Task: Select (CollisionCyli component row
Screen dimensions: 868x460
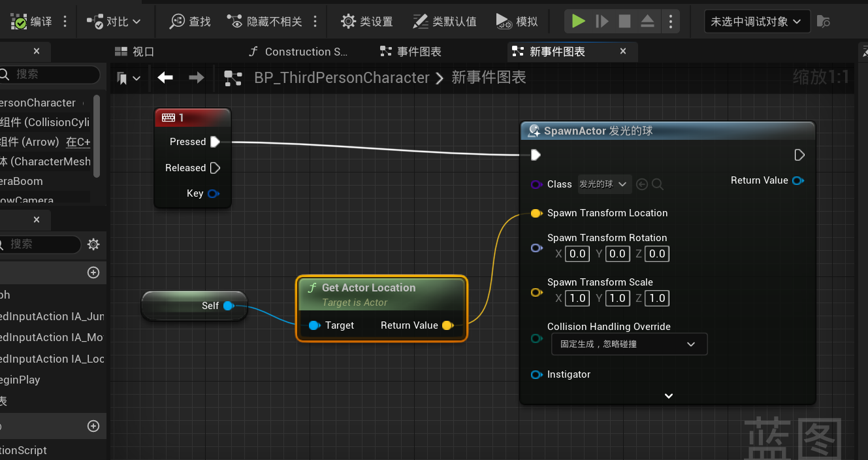Action: click(45, 122)
